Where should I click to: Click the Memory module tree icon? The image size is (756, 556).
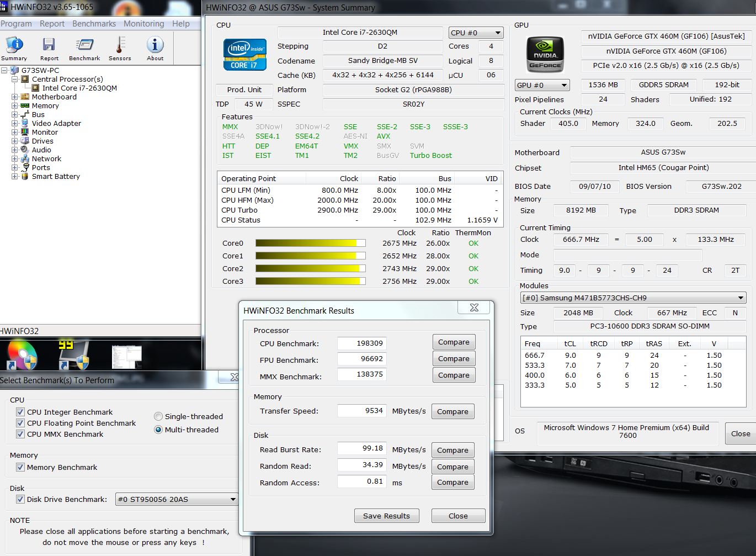coord(25,105)
